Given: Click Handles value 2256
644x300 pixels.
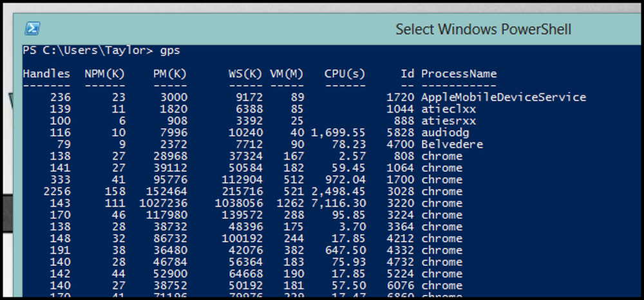Looking at the screenshot, I should pyautogui.click(x=57, y=192).
